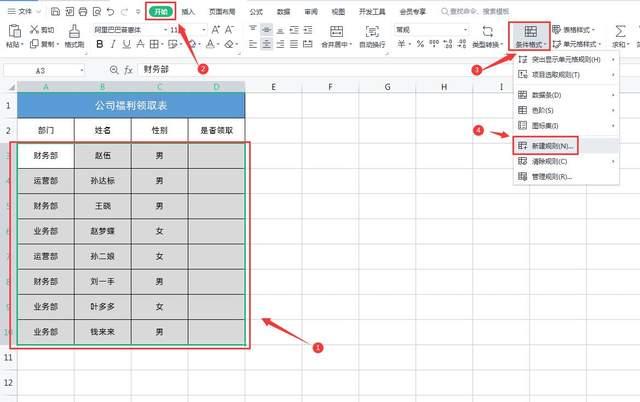Toggle top vertical alignment

point(253,29)
